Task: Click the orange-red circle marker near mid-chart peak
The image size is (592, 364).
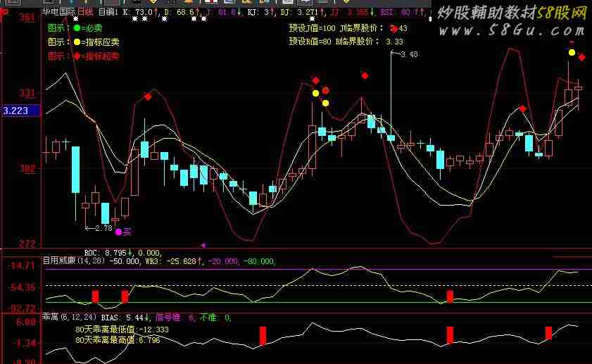Action: [325, 90]
